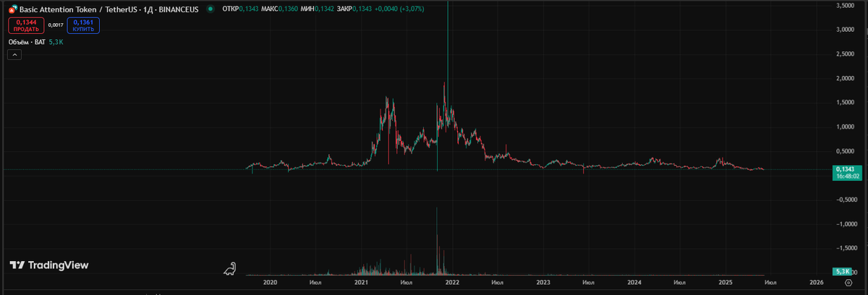Click the +0,0040 (+3,07%) change value
The height and width of the screenshot is (295, 868).
(x=399, y=9)
